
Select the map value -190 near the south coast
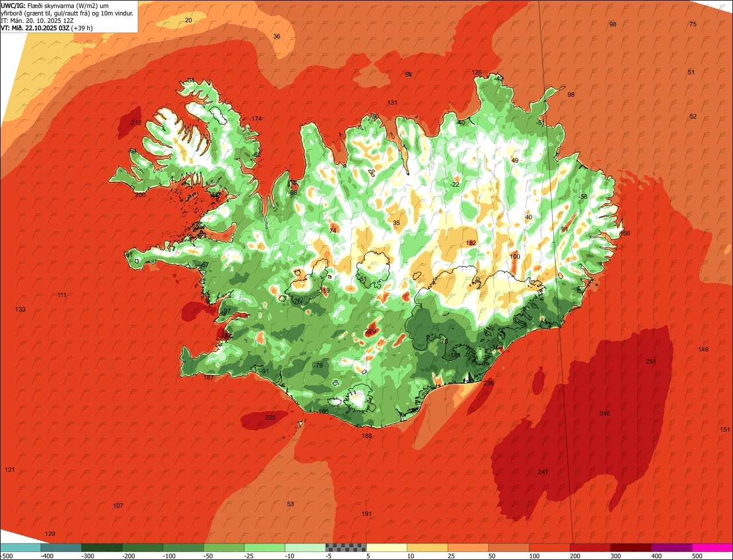pyautogui.click(x=323, y=412)
